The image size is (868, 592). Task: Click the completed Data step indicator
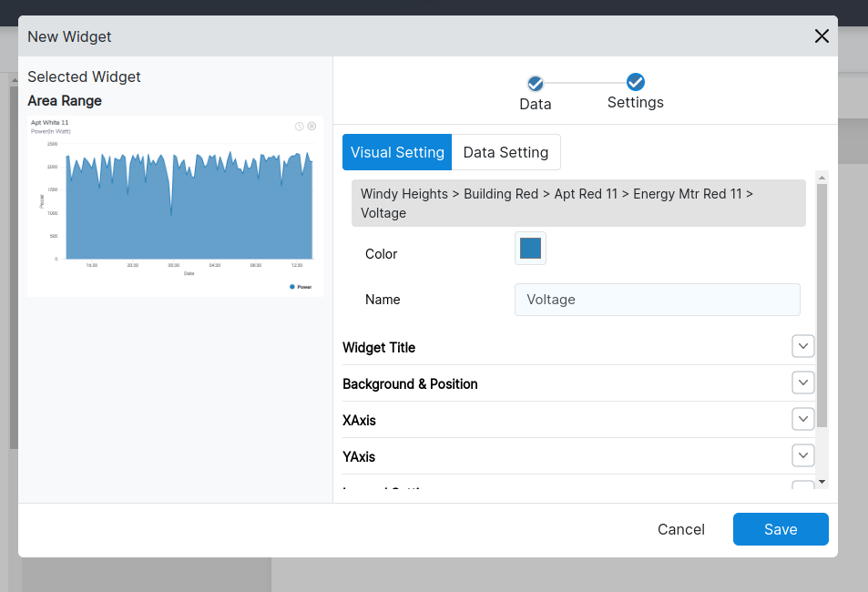tap(535, 83)
